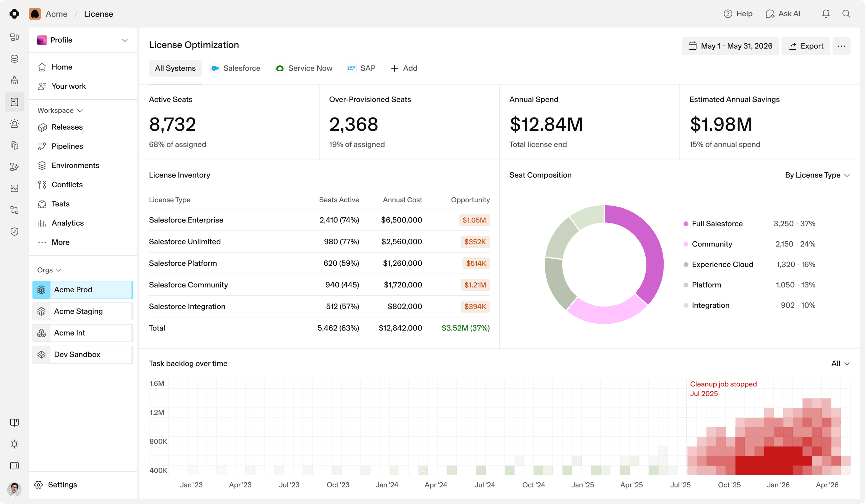Click the Help button

click(738, 14)
